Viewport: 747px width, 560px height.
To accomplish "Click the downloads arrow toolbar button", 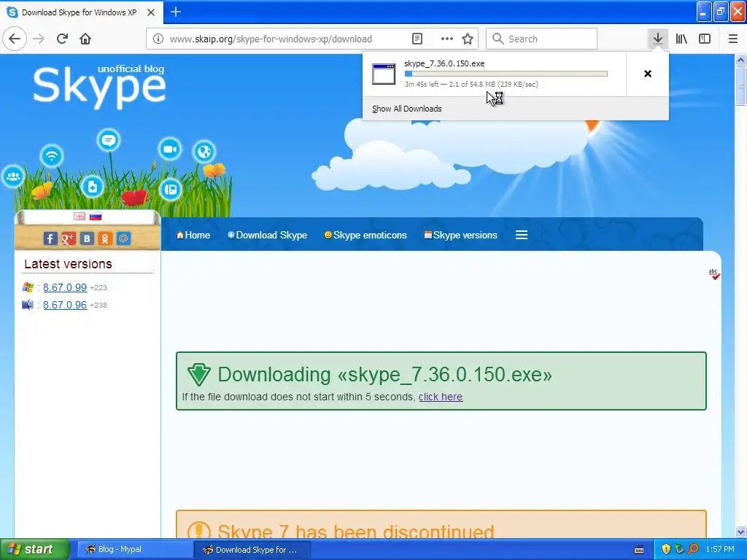I will (658, 39).
